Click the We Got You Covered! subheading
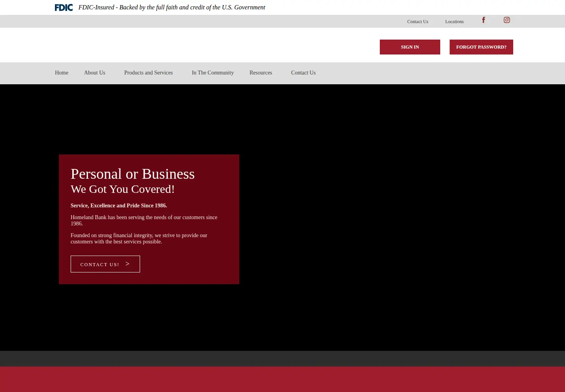565x392 pixels. pos(122,189)
